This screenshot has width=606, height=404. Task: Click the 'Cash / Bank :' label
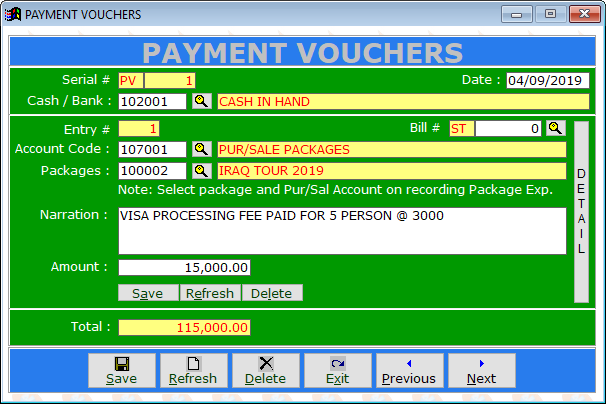pos(69,101)
